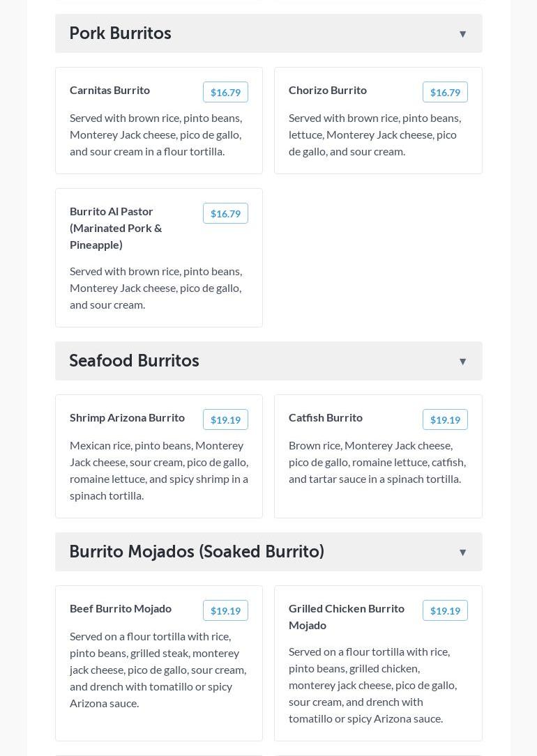Click the Burrito Al Pastor price button

click(x=225, y=214)
